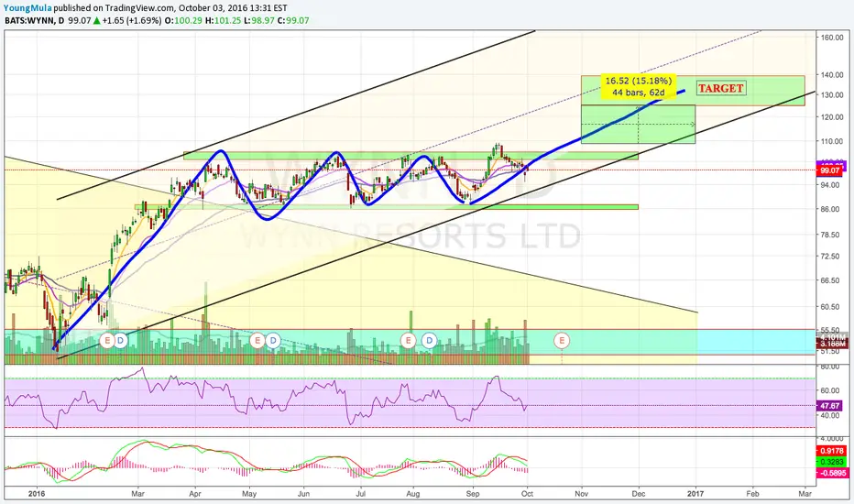Click the 160.00 price axis label
The height and width of the screenshot is (504, 854).
pyautogui.click(x=833, y=38)
